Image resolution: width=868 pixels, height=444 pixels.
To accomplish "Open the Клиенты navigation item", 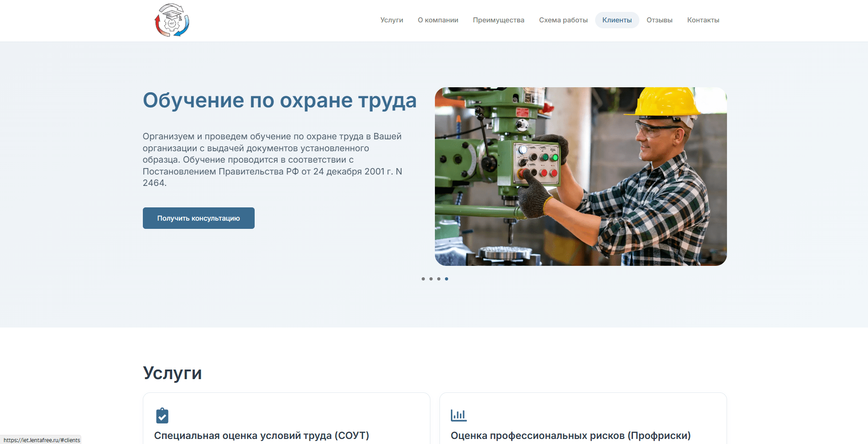I will click(617, 20).
